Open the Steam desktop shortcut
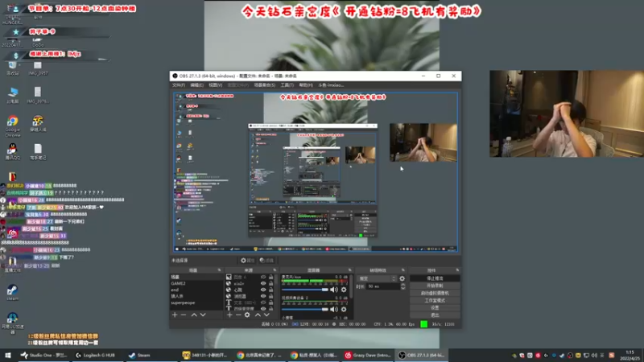 pos(12,293)
